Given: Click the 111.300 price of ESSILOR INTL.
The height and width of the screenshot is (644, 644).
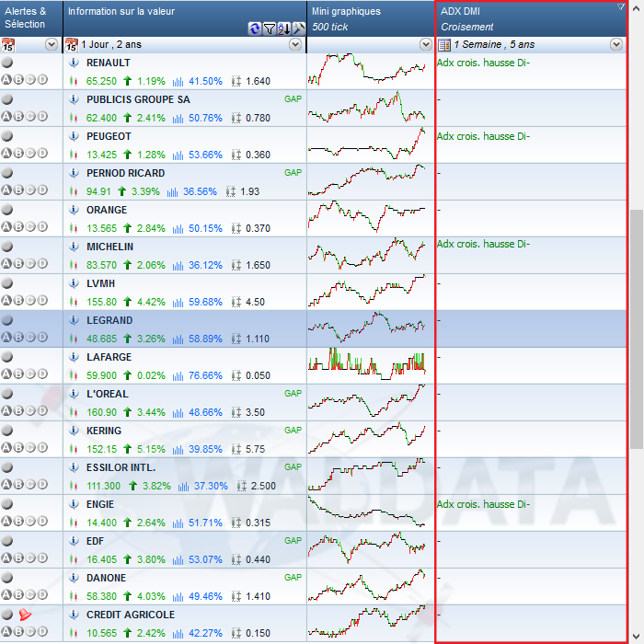Looking at the screenshot, I should [103, 486].
